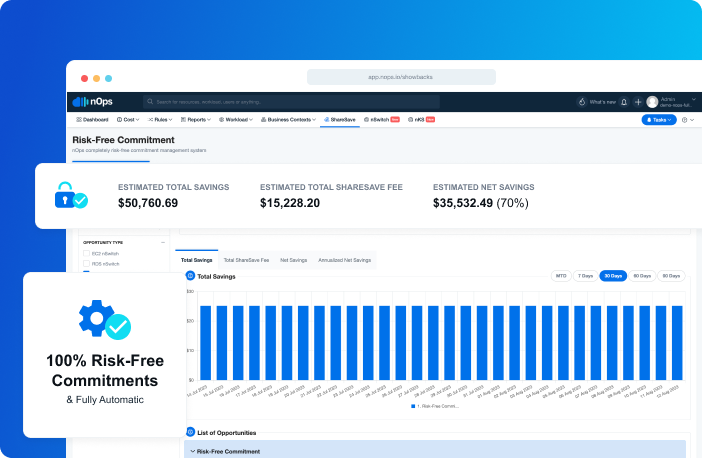Focus the search for resources field
The image size is (702, 458).
coord(291,102)
